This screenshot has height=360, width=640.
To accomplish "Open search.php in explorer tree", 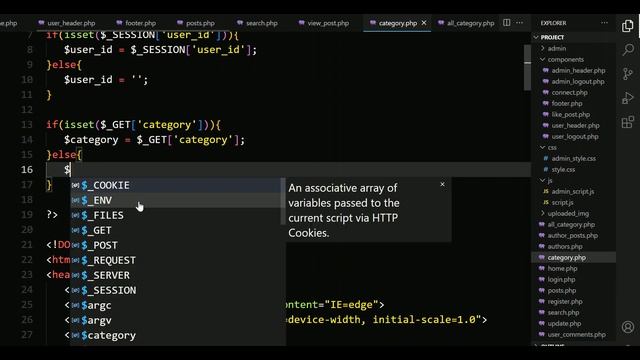I will click(x=563, y=313).
